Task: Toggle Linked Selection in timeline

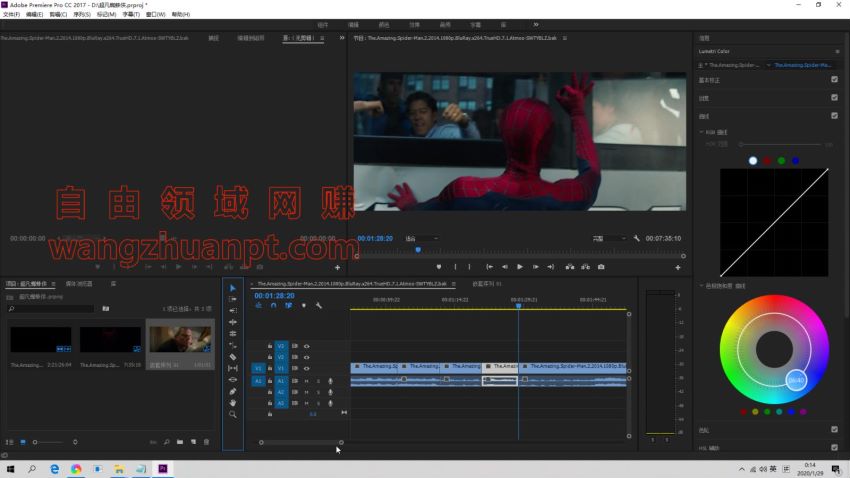Action: [x=288, y=306]
